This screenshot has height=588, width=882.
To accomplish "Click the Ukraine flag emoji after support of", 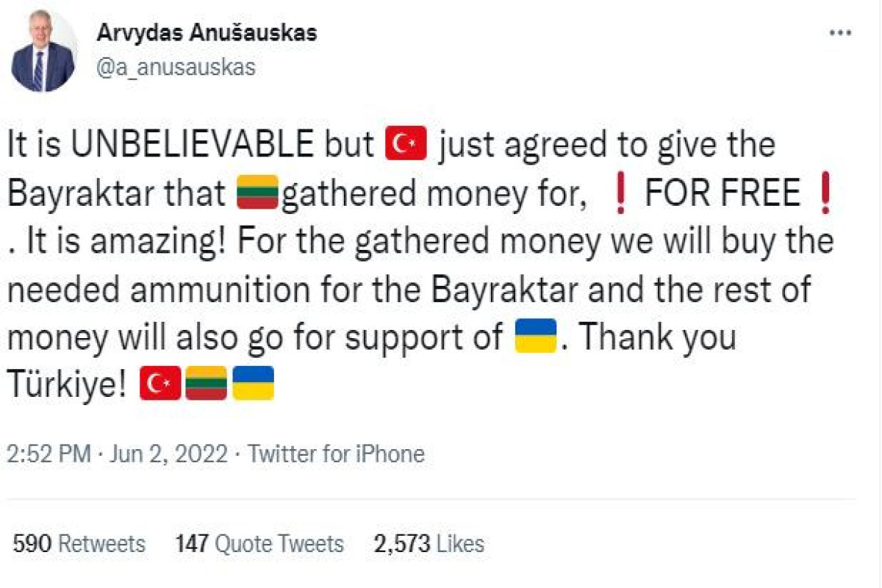I will pyautogui.click(x=535, y=337).
